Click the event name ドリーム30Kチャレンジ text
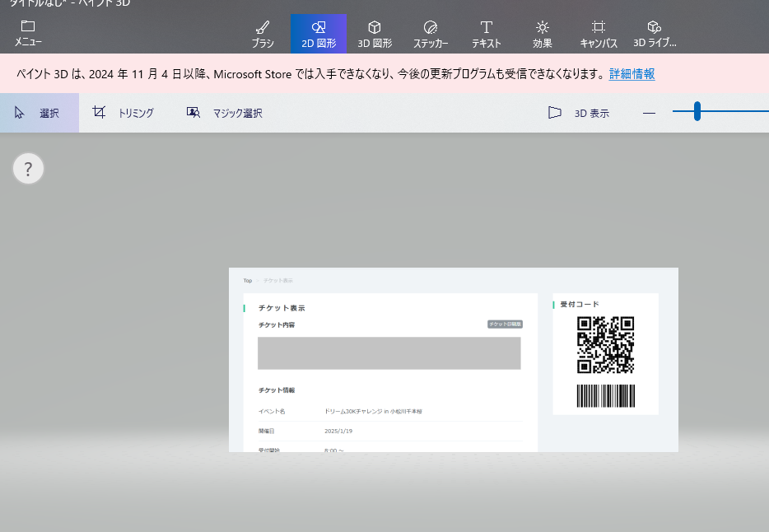Image resolution: width=769 pixels, height=532 pixels. pos(373,412)
